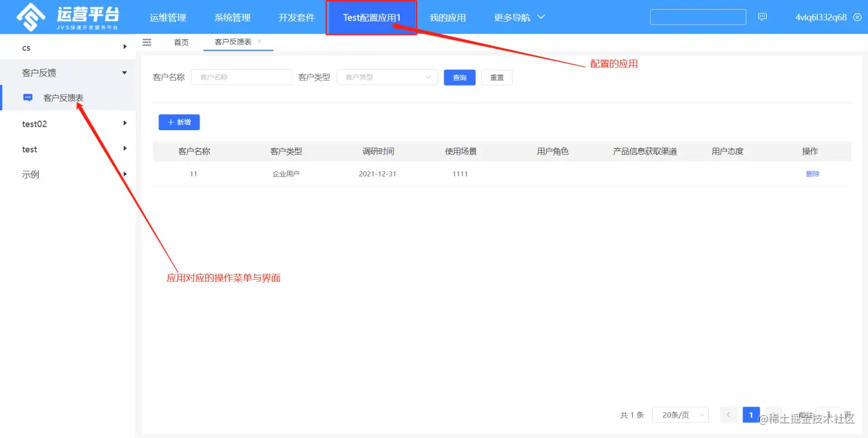Click the 客户名称 column header
The image size is (868, 438).
tap(194, 151)
